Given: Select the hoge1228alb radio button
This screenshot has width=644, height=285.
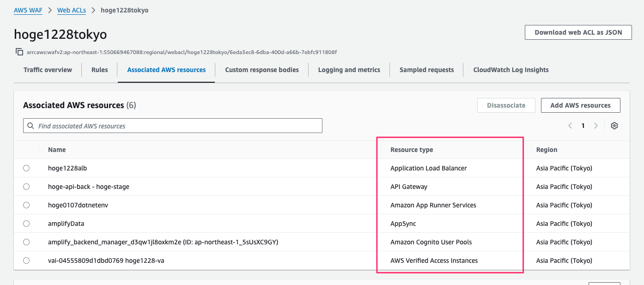Looking at the screenshot, I should pos(26,168).
